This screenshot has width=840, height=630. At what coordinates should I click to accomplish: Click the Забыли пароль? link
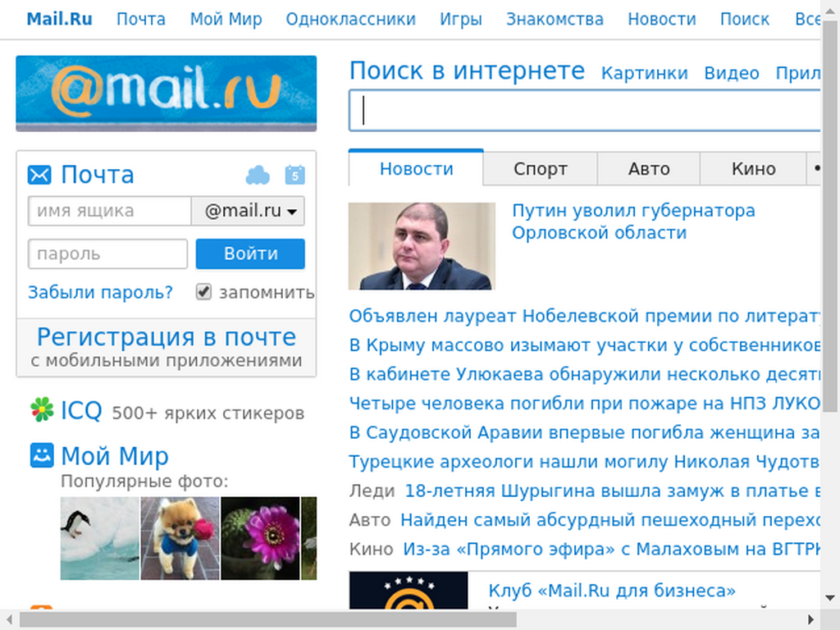pyautogui.click(x=101, y=293)
